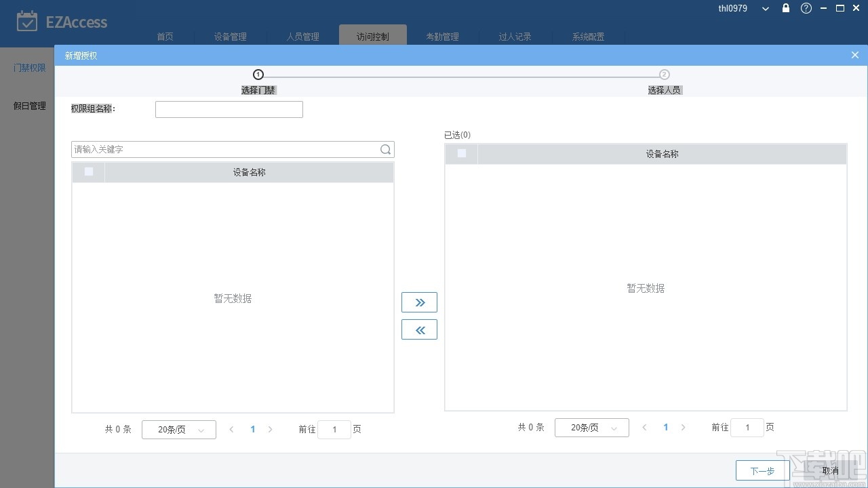Click step one circle 选择门禁

pyautogui.click(x=258, y=75)
